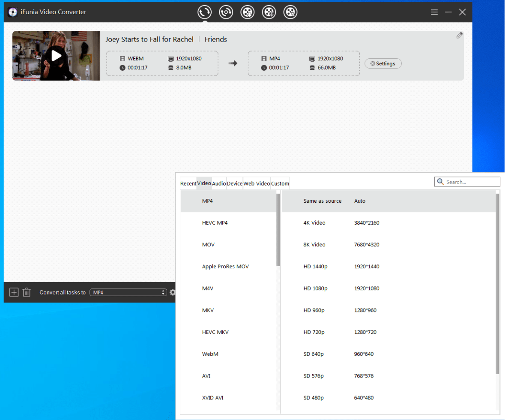Open the video download film reel icon
The image size is (505, 420).
tap(248, 12)
